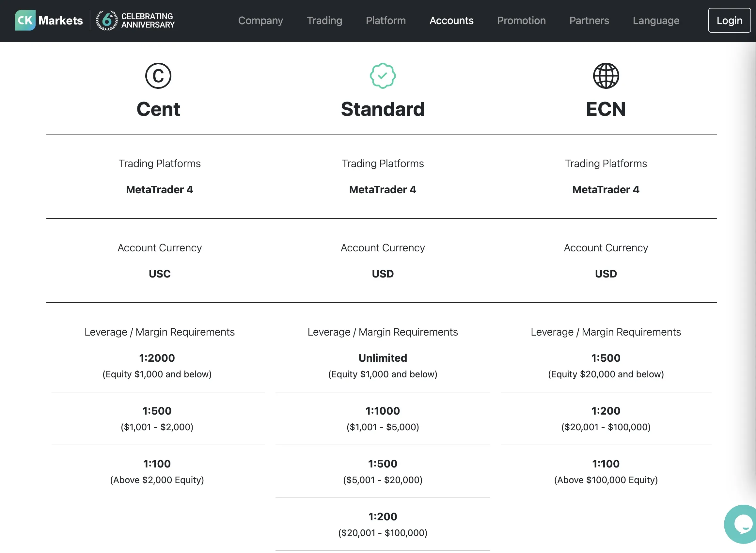Expand the Platform navigation menu
The image size is (756, 553).
(386, 21)
